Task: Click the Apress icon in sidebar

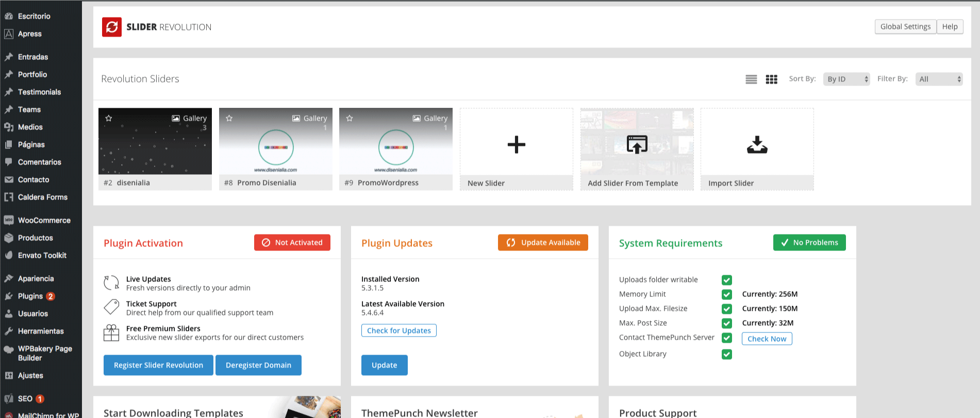Action: coord(9,34)
